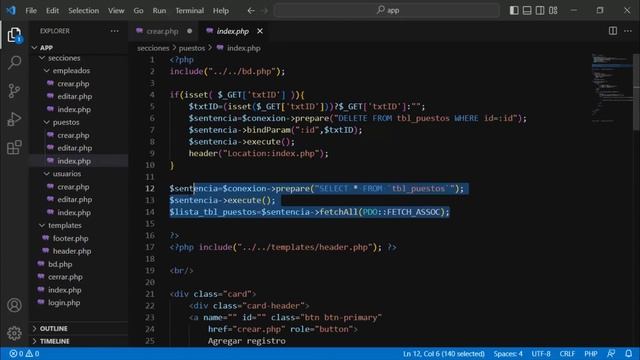The image size is (640, 360).
Task: Click the unsaved dot on crear.php tab
Action: pyautogui.click(x=189, y=31)
